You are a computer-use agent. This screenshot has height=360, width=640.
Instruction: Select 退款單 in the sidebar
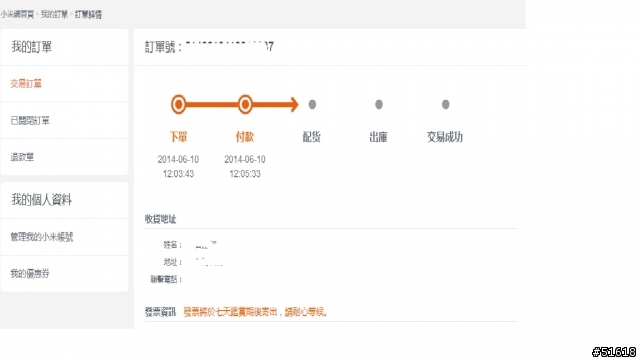(x=22, y=157)
